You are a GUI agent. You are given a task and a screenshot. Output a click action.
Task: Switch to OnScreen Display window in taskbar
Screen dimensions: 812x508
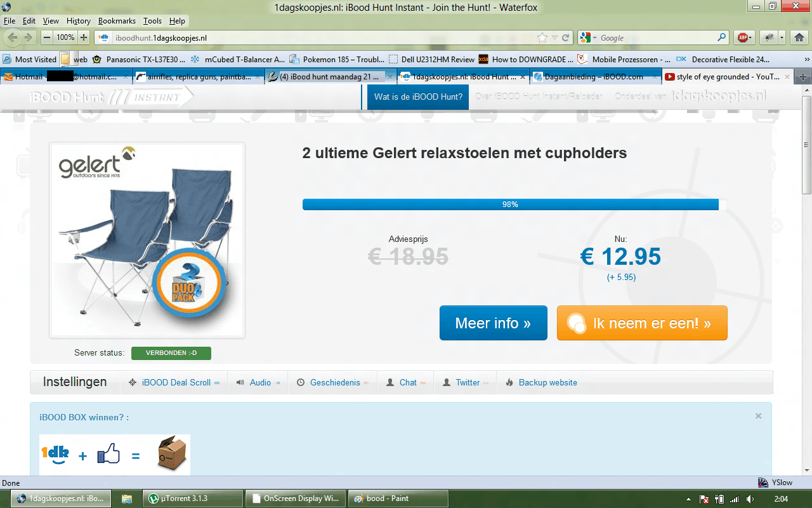click(x=295, y=498)
